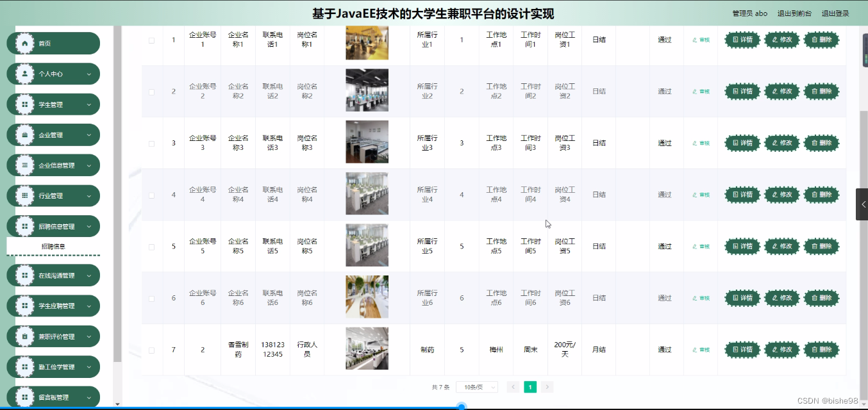Check the checkbox on row 7

(x=151, y=349)
